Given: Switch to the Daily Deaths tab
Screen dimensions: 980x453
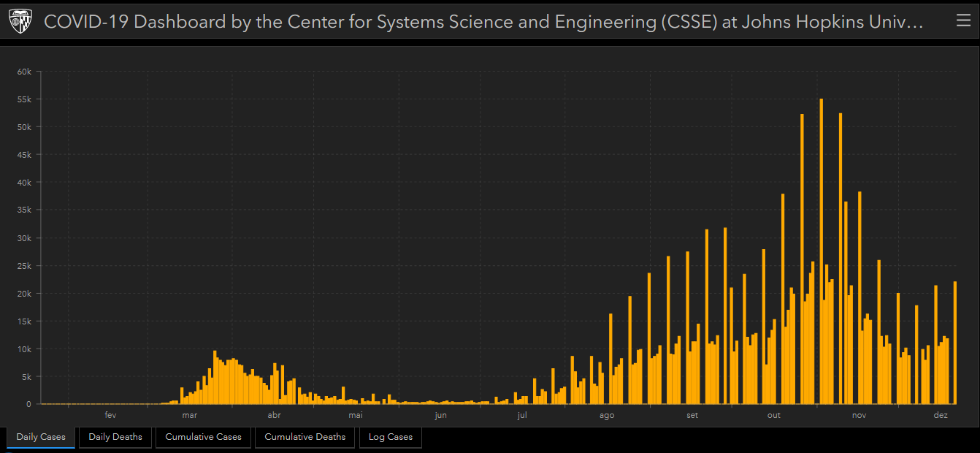Looking at the screenshot, I should (x=115, y=437).
